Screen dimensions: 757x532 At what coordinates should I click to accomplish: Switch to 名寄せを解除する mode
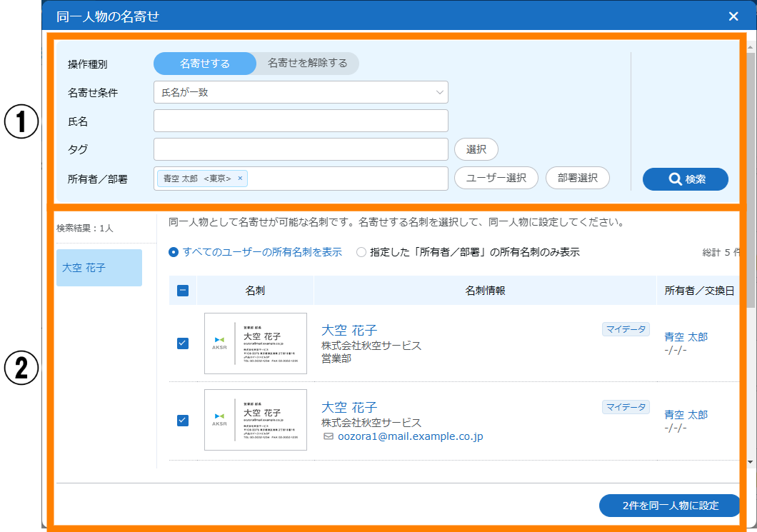click(x=307, y=64)
